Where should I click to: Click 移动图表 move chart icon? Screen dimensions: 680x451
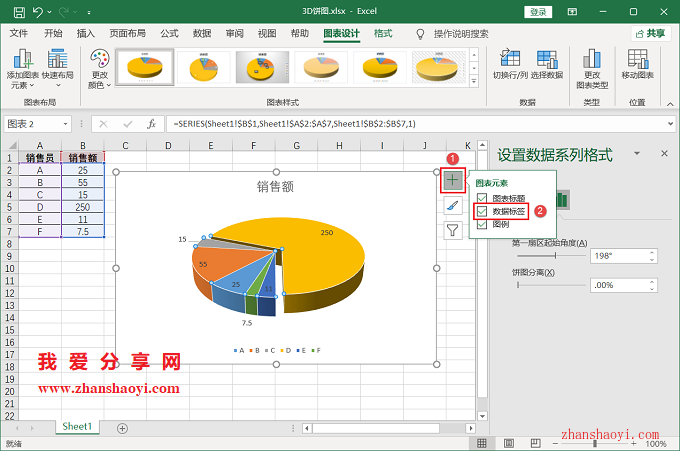pyautogui.click(x=638, y=64)
